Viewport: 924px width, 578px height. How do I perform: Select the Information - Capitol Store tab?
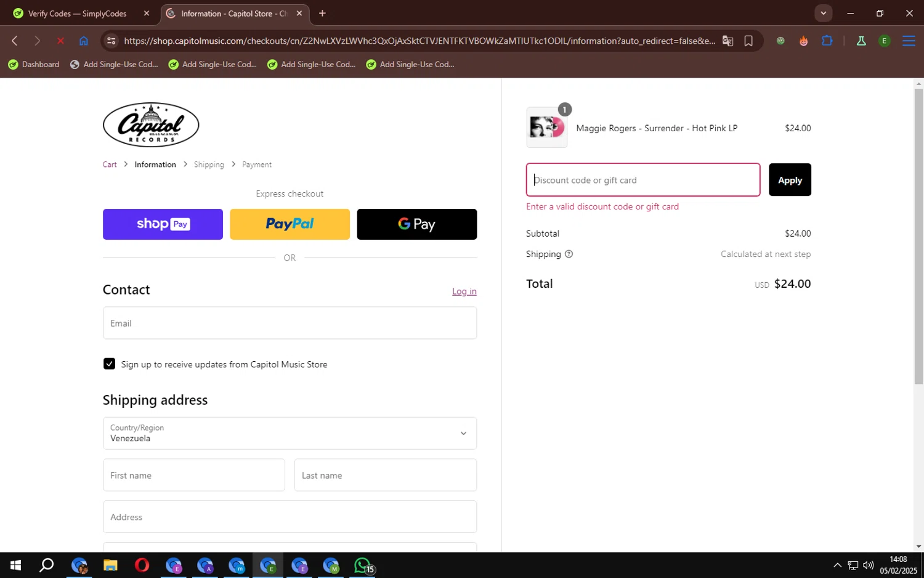(x=234, y=14)
